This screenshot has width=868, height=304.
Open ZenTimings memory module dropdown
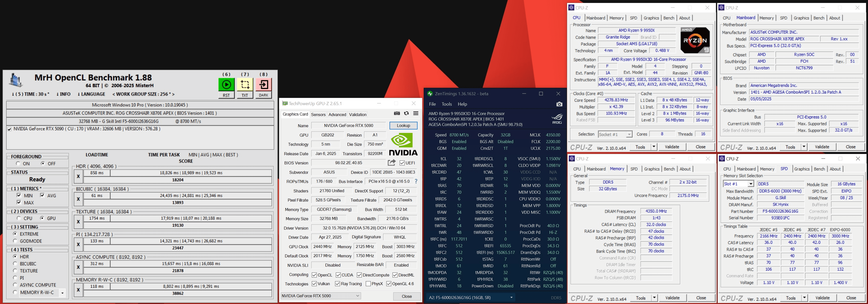511,298
